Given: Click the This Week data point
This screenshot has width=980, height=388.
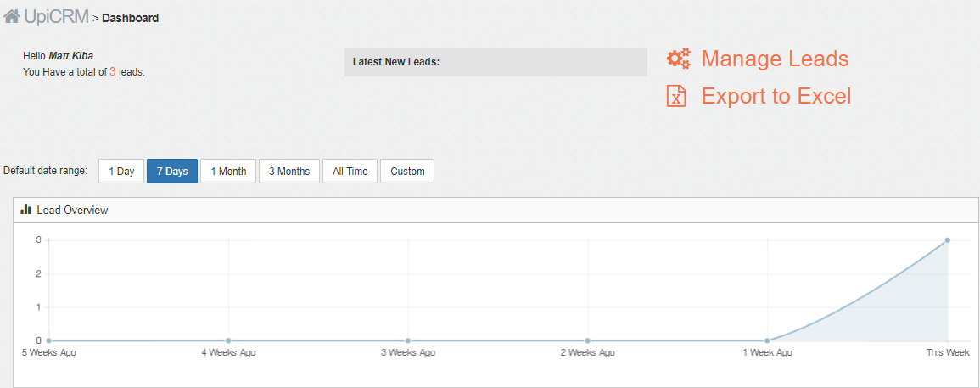Looking at the screenshot, I should pos(948,239).
